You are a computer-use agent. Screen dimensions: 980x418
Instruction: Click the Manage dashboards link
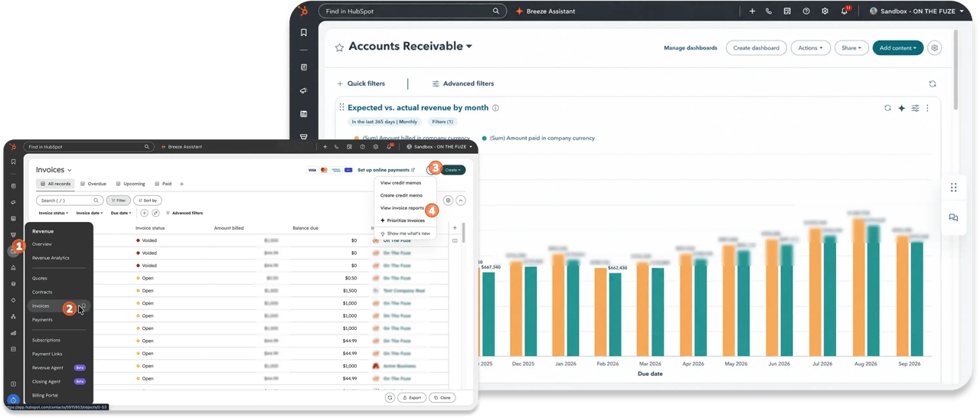(691, 47)
